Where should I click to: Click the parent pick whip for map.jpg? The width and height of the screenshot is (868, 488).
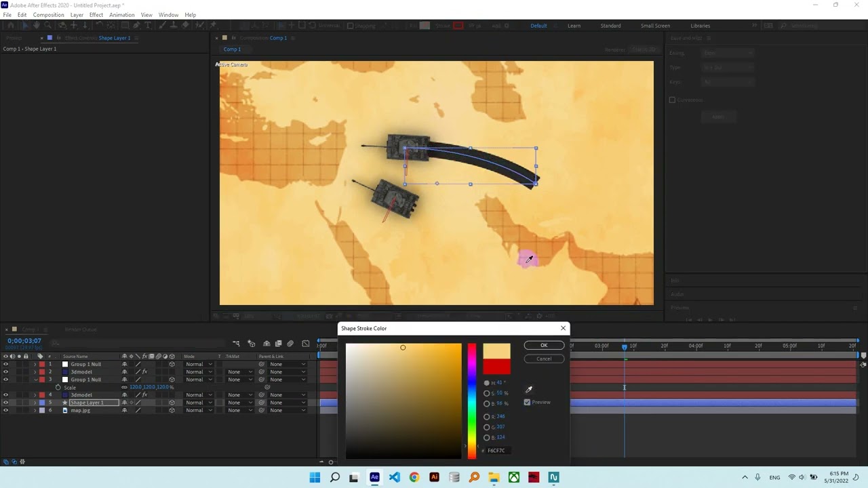[x=261, y=410]
